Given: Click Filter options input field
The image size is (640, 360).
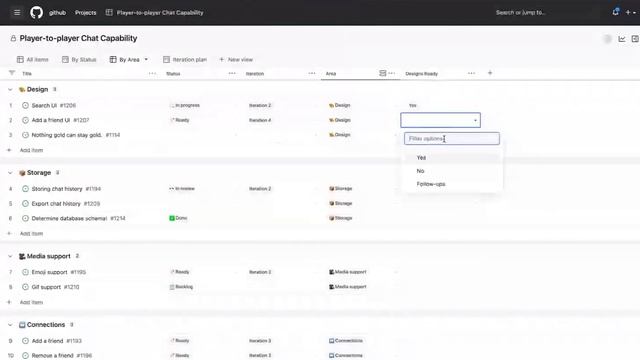Looking at the screenshot, I should pyautogui.click(x=451, y=138).
